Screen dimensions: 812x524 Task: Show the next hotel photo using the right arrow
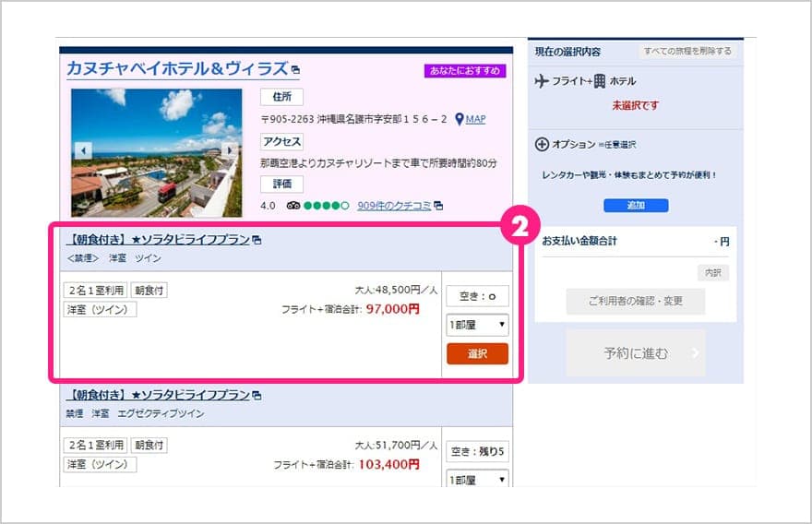[x=229, y=150]
